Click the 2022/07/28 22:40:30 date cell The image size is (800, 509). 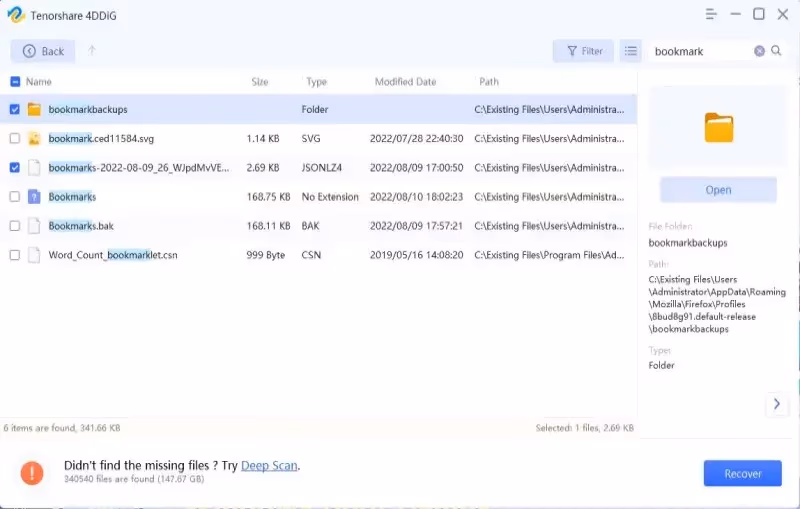pos(416,138)
